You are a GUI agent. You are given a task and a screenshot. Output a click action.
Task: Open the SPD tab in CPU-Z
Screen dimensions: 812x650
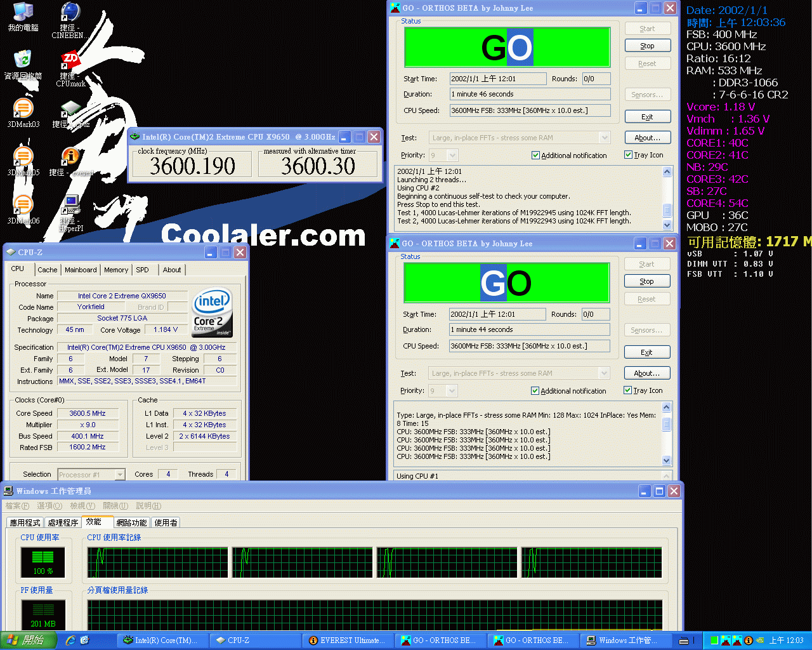coord(143,270)
